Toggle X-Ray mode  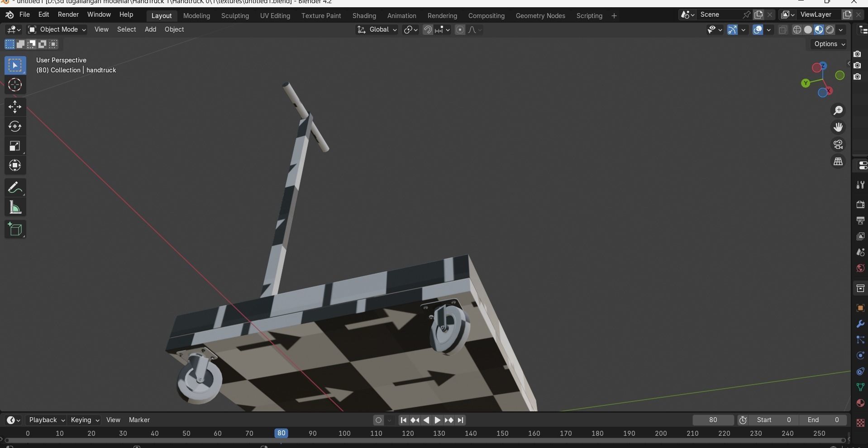(x=783, y=30)
